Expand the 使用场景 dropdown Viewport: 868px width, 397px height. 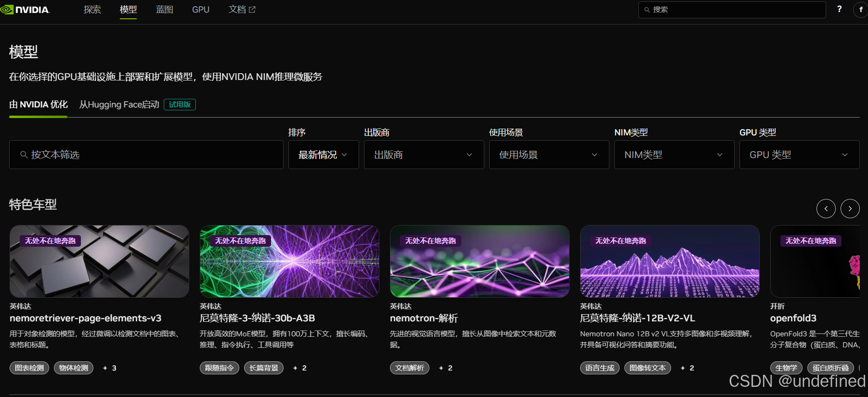pos(549,155)
